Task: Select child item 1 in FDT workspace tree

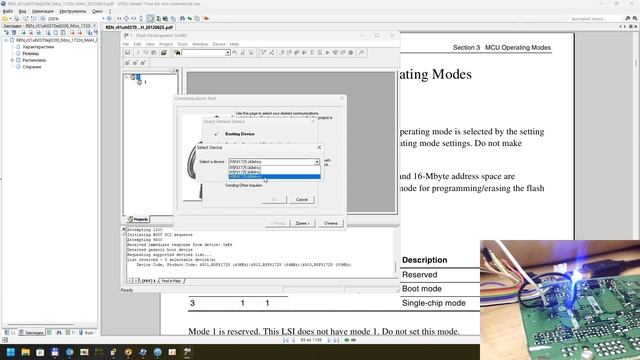Action: point(145,82)
